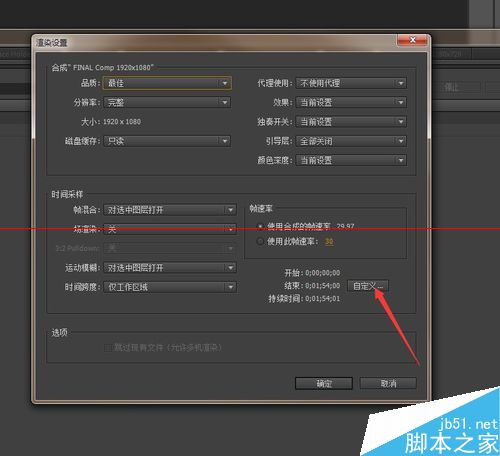The image size is (500, 456).
Task: Toggle 跳过现有文件 skip existing files checkbox
Action: point(108,348)
